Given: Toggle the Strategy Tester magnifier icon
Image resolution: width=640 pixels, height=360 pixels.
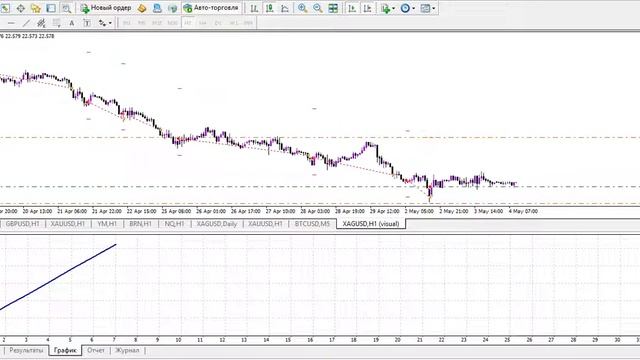Looking at the screenshot, I should click(x=66, y=8).
